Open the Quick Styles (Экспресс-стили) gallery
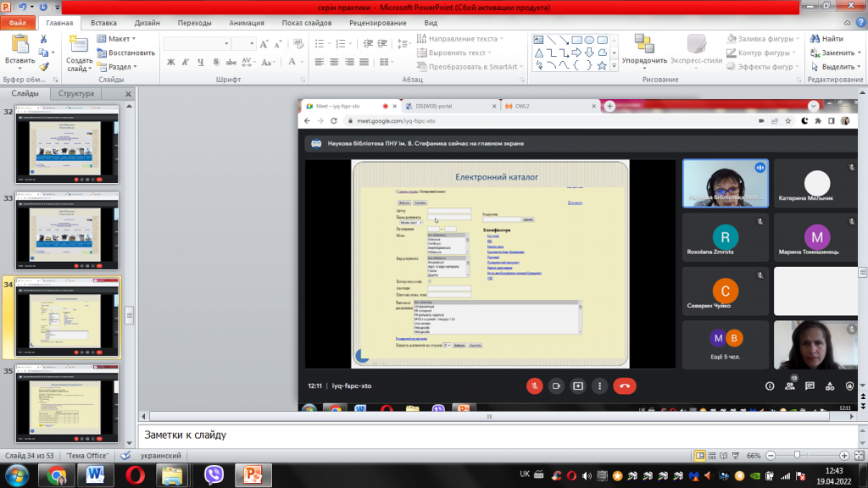868x488 pixels. coord(697,50)
